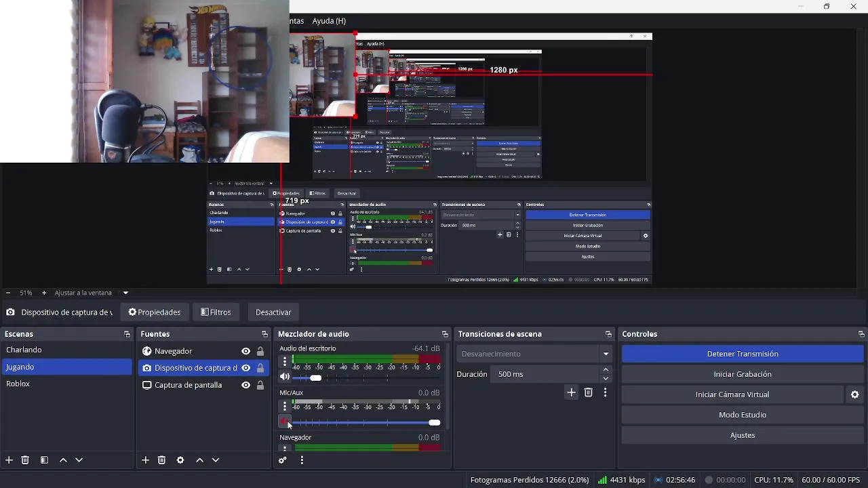Open scene filters icon in the Escenas toolbar
Screen dimensions: 868x488
pos(44,460)
